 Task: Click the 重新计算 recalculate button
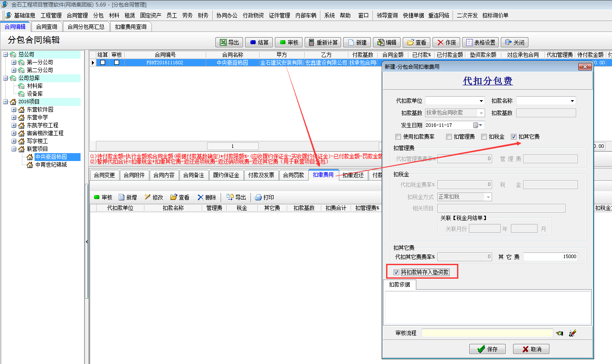point(323,42)
